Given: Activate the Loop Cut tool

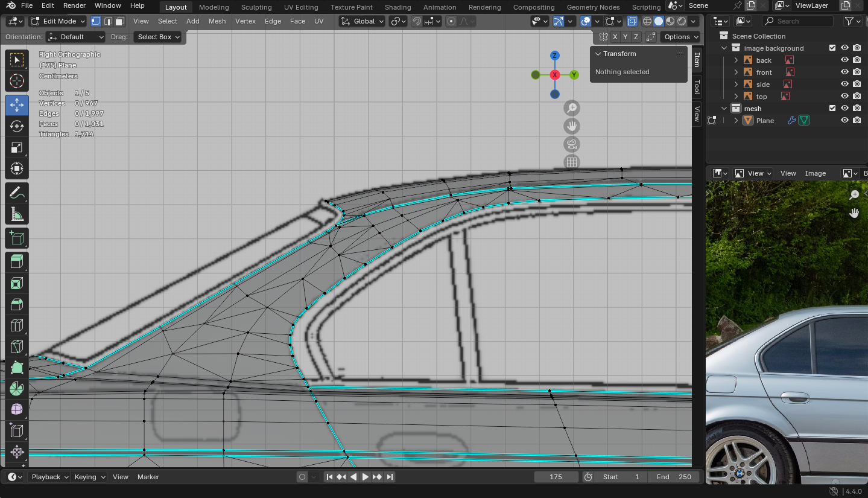Looking at the screenshot, I should click(x=17, y=326).
